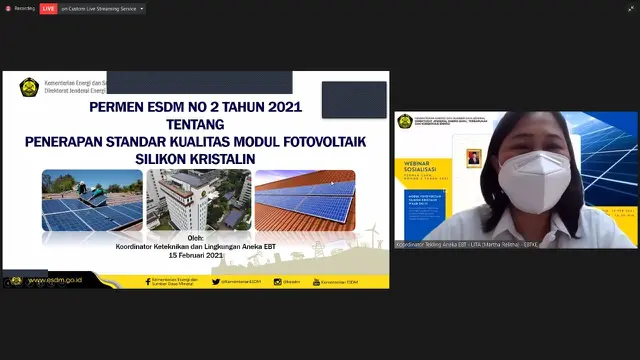Viewport: 640px width, 360px height.
Task: Click the Facebook icon in slide footer
Action: (x=148, y=282)
